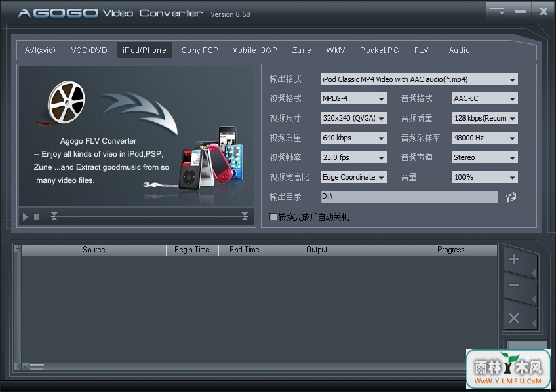This screenshot has width=556, height=392.
Task: Click the file list scroll-down arrow
Action: pos(17,366)
